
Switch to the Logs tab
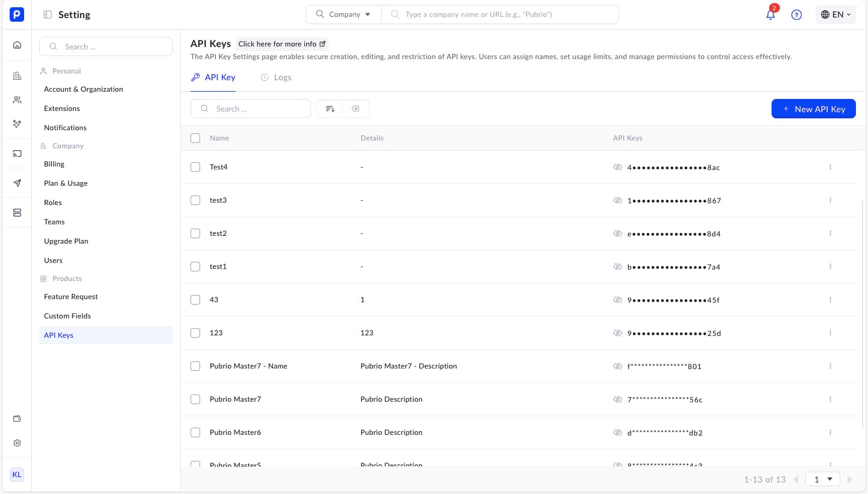click(x=276, y=77)
